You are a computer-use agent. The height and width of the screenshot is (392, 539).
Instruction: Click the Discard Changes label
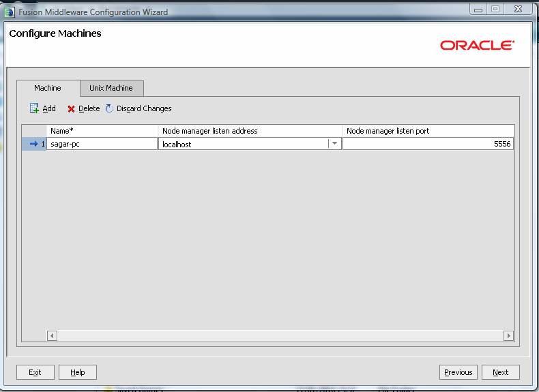tap(144, 108)
